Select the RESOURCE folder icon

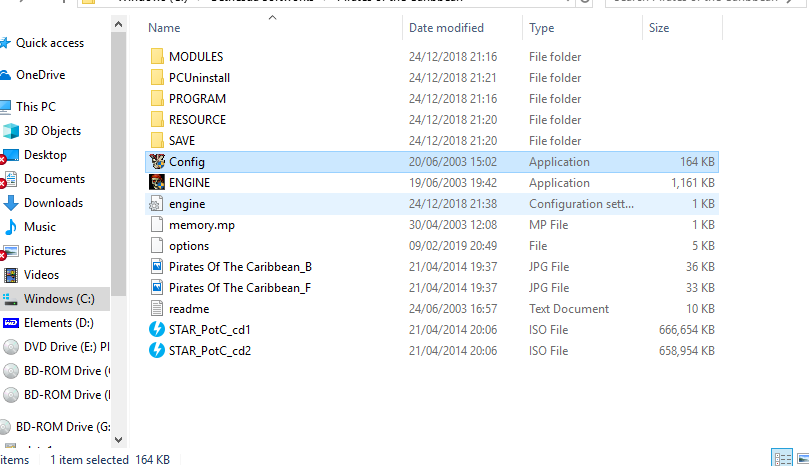pos(157,120)
